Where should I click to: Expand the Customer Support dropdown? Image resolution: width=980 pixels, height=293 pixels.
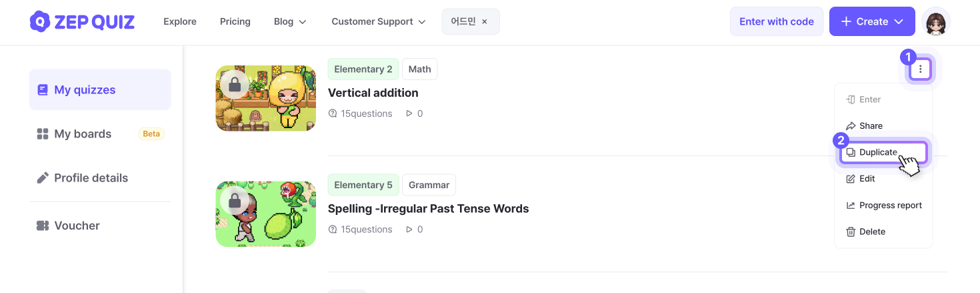pos(378,21)
